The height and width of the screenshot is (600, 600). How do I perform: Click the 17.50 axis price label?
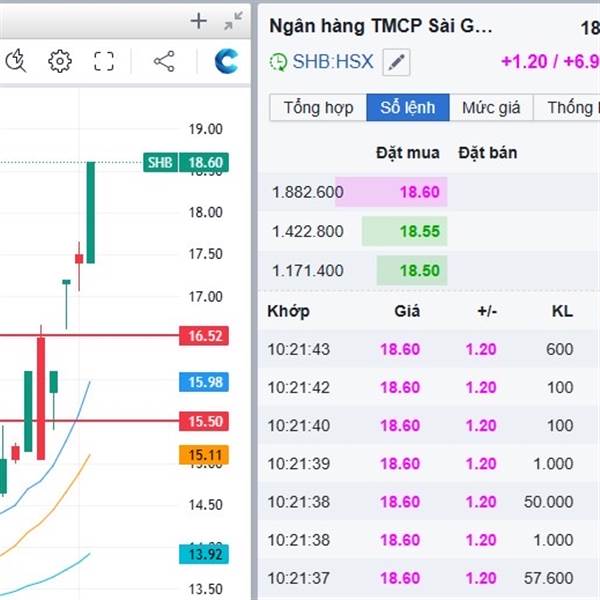pos(205,254)
